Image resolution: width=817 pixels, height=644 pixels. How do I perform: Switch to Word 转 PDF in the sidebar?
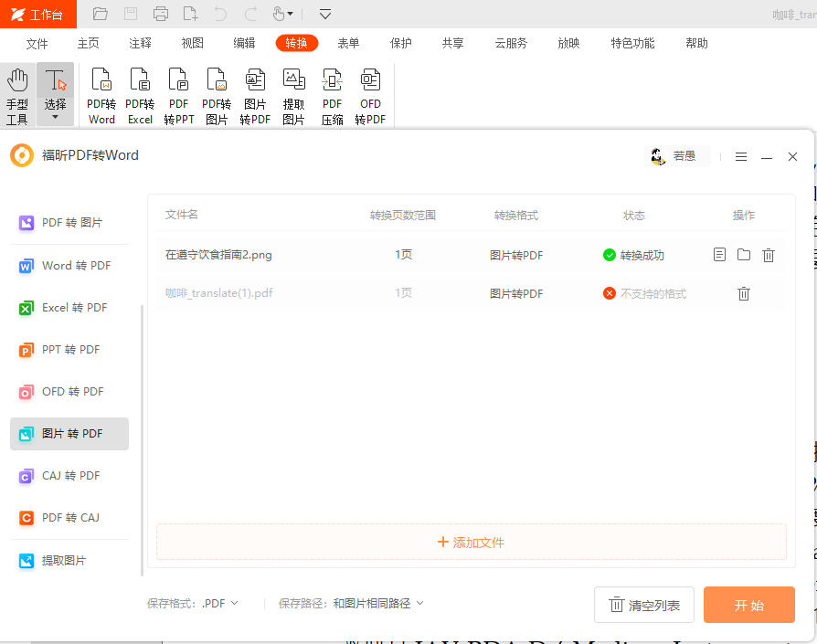pyautogui.click(x=69, y=265)
